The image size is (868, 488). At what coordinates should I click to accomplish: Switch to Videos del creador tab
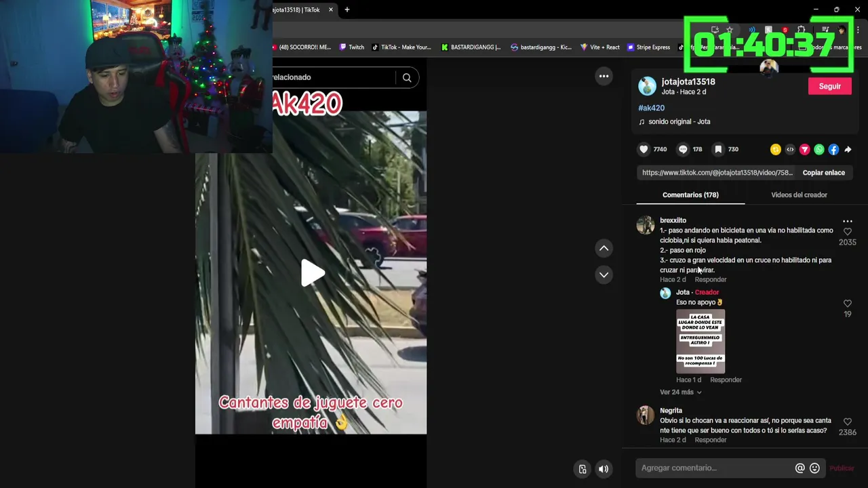point(799,195)
